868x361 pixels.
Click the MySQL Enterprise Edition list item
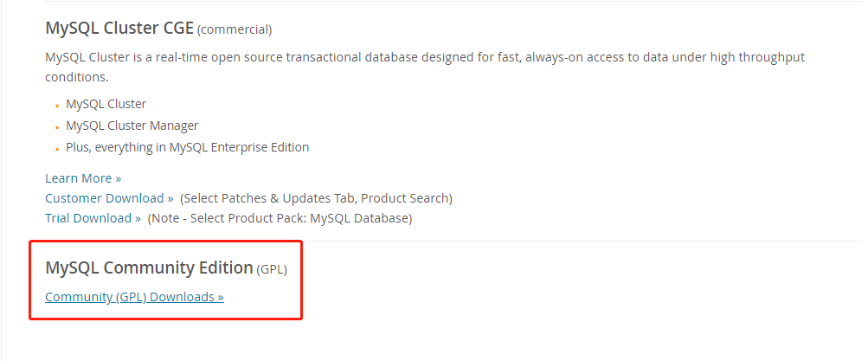point(187,147)
